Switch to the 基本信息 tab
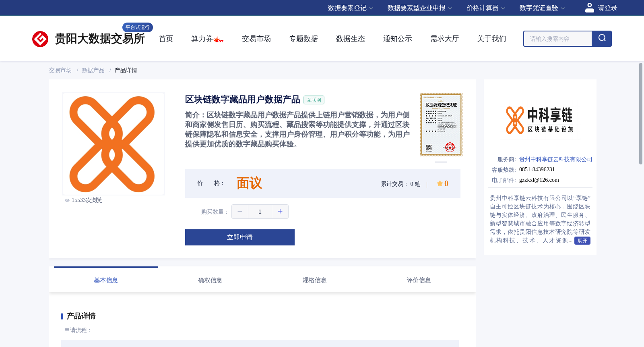The height and width of the screenshot is (347, 644). tap(106, 280)
